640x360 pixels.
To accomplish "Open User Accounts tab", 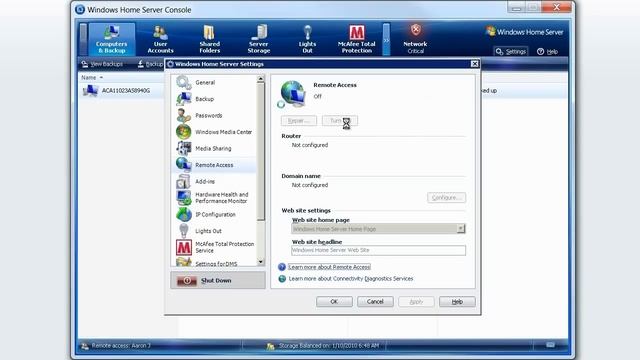I will coord(160,39).
